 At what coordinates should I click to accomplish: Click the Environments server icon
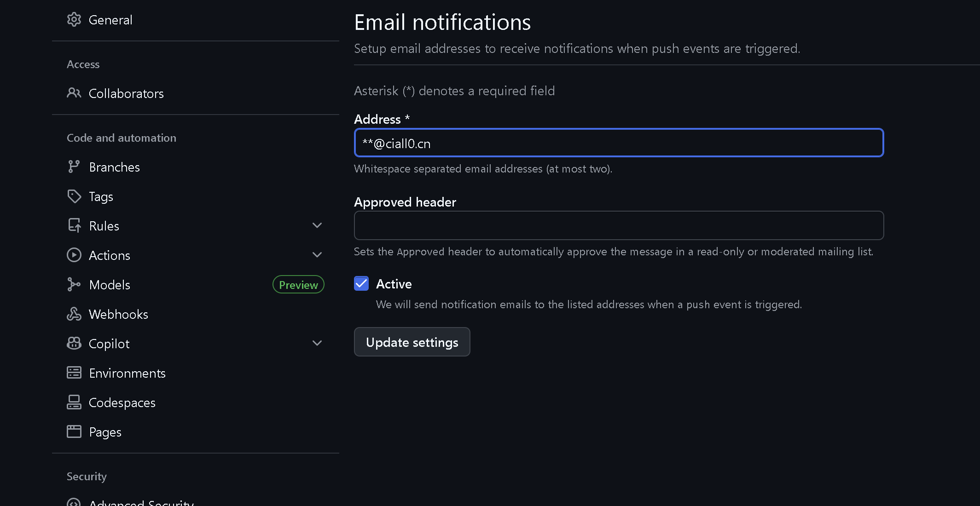point(74,373)
